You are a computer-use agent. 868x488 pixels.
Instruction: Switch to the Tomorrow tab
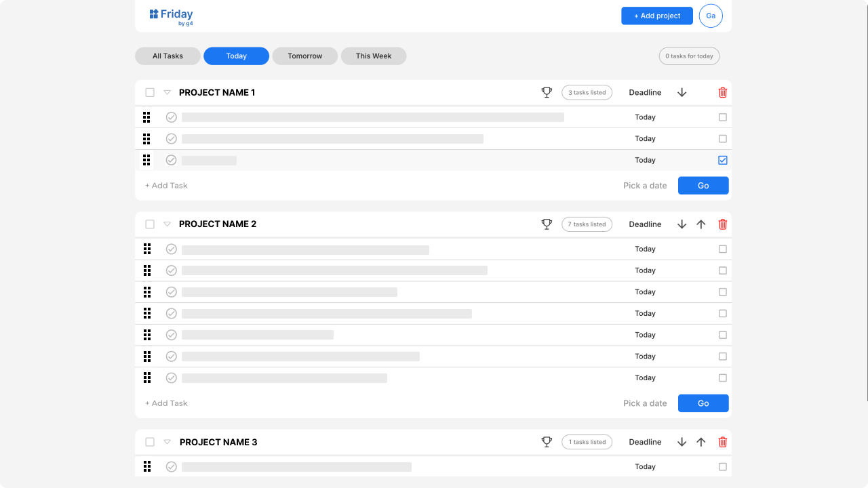[305, 56]
